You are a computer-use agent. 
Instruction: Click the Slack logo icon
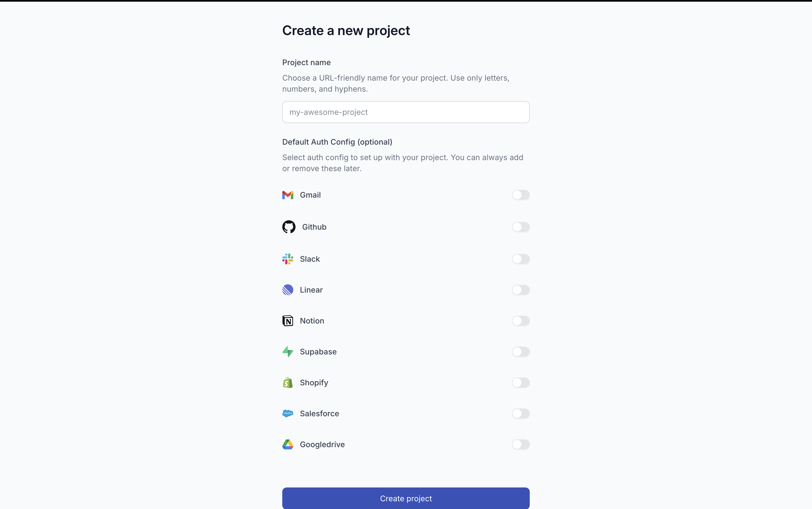[288, 259]
